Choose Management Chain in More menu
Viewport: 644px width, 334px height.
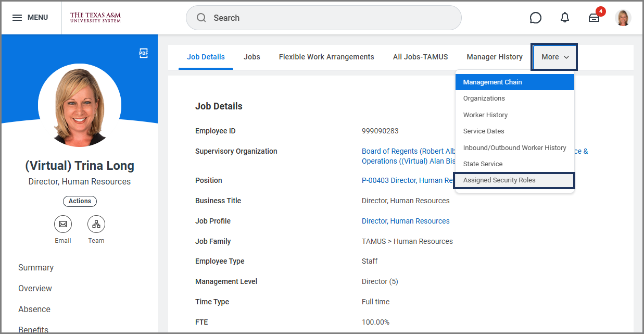click(x=493, y=82)
